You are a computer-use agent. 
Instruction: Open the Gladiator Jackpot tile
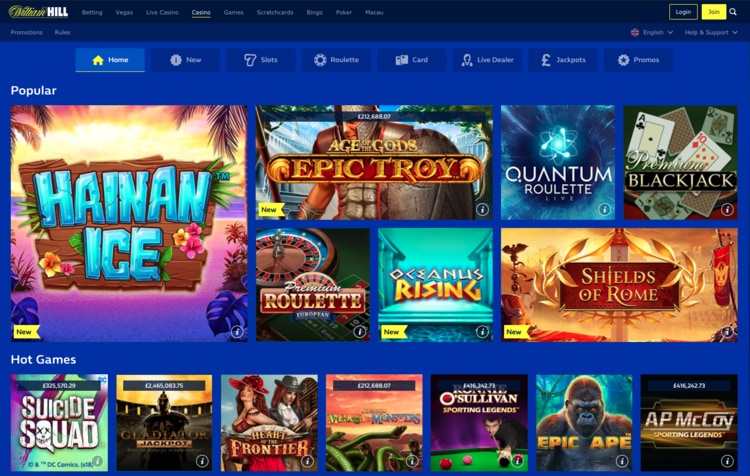point(164,423)
